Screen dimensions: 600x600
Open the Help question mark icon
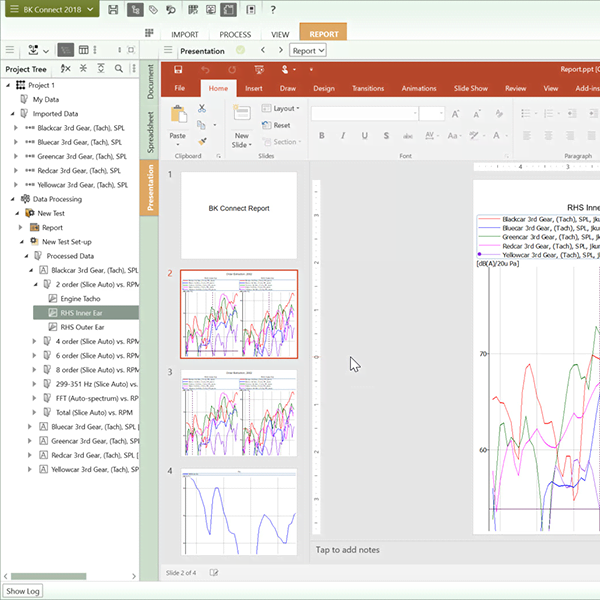click(x=273, y=10)
